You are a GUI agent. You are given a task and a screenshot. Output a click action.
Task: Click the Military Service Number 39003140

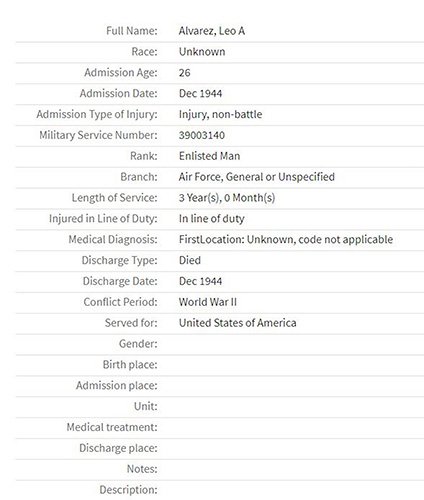(202, 135)
